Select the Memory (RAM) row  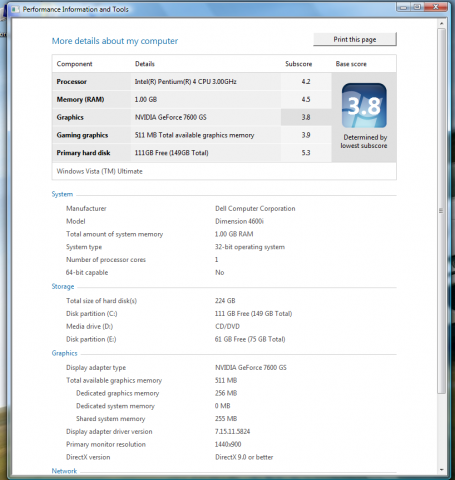(x=192, y=99)
